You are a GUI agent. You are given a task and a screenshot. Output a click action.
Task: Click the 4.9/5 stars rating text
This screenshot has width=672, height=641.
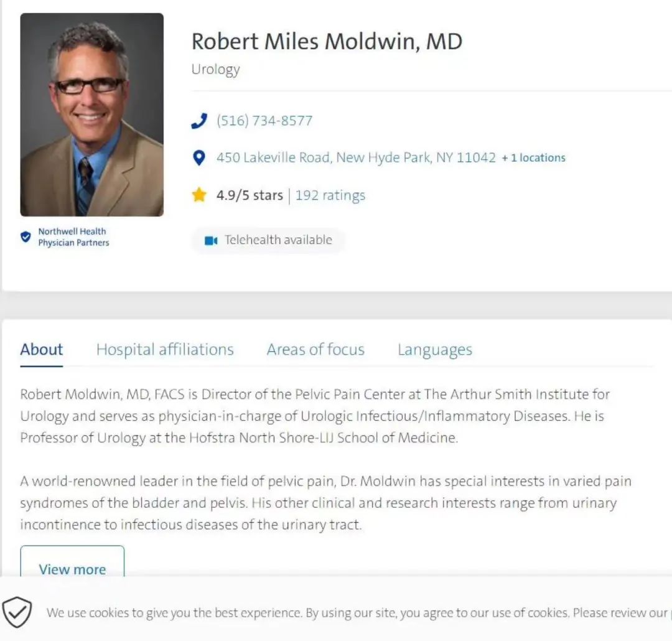click(250, 195)
